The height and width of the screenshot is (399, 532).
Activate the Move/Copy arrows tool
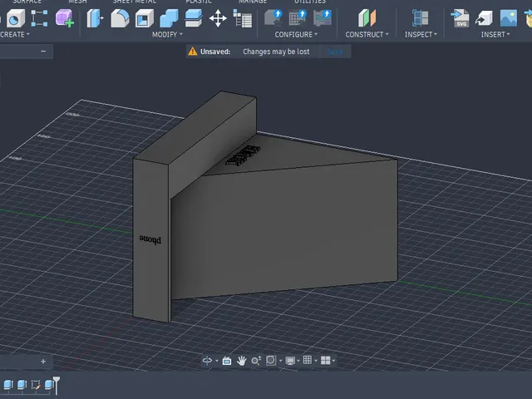tap(218, 18)
